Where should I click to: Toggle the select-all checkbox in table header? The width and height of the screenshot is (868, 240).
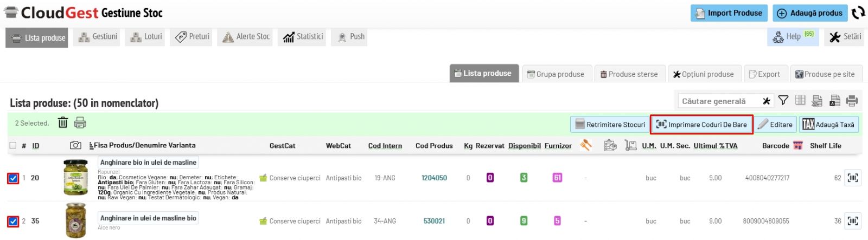[x=13, y=145]
